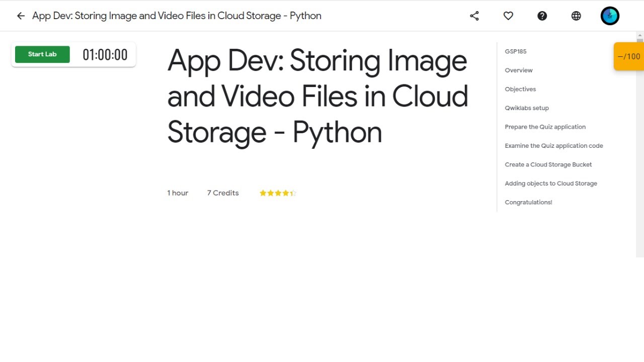Open the share icon

(x=474, y=16)
